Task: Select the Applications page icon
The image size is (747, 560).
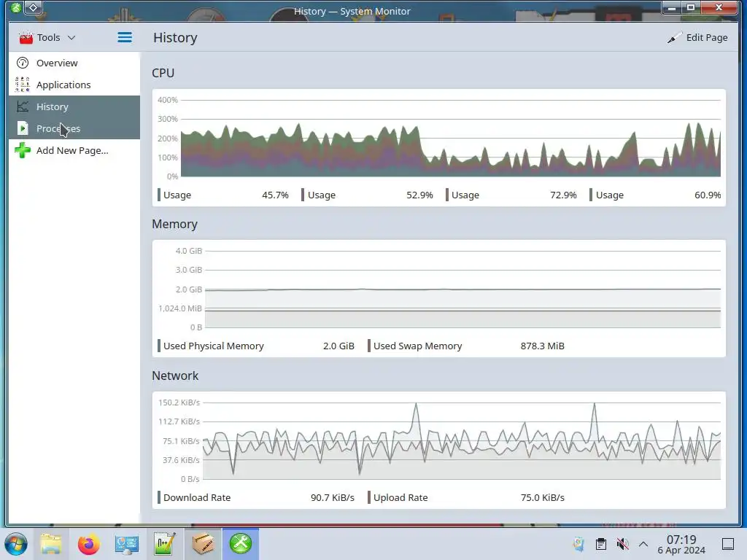Action: pos(23,85)
